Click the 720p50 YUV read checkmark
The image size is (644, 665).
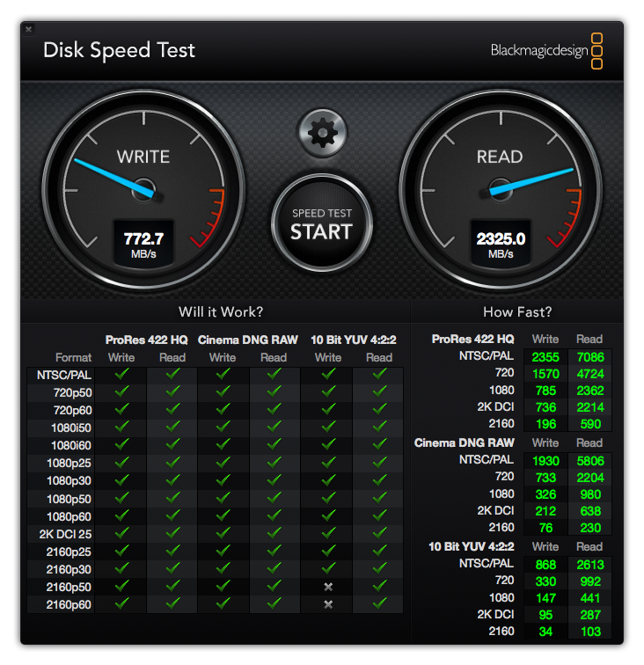379,391
